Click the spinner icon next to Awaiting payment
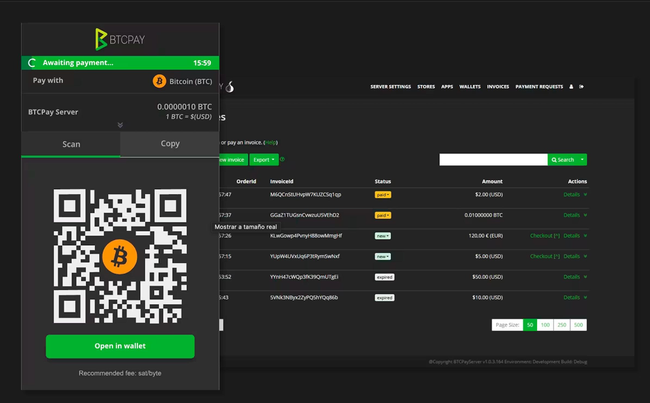650x403 pixels. click(x=32, y=63)
